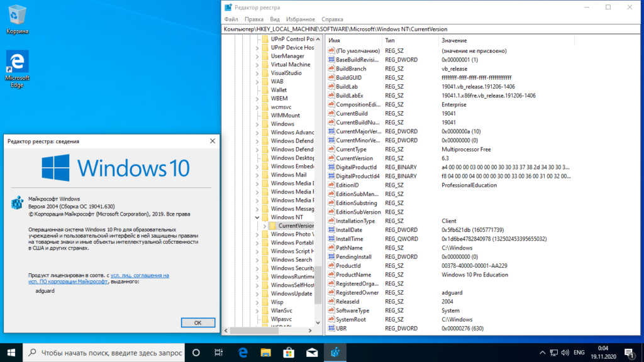
Task: Launch Microsoft Edge from desktop shortcut
Action: pos(17,69)
